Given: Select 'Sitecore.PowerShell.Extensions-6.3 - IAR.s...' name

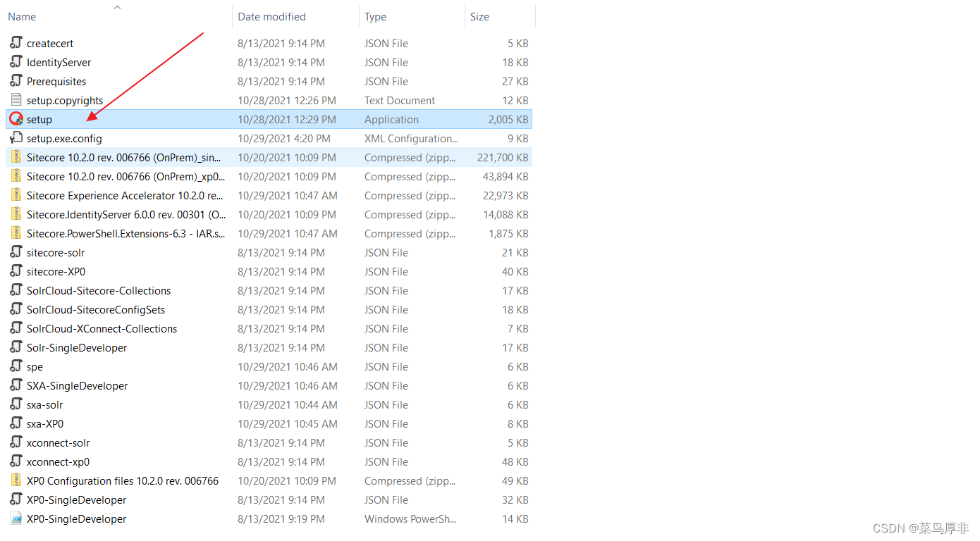Looking at the screenshot, I should click(125, 234).
